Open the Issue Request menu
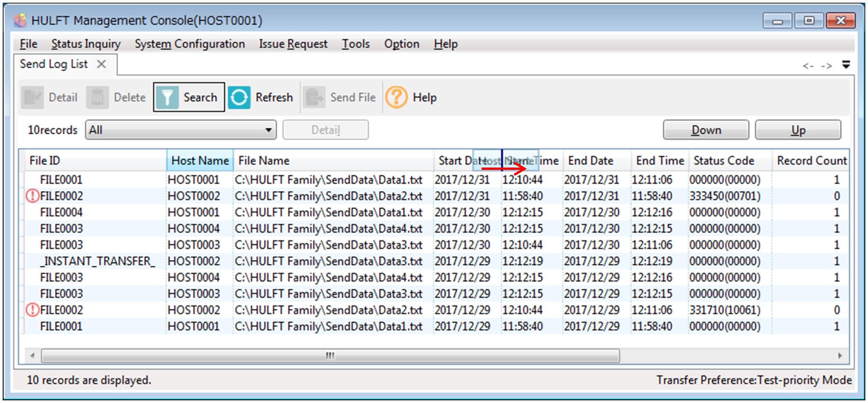The image size is (868, 403). pyautogui.click(x=293, y=44)
